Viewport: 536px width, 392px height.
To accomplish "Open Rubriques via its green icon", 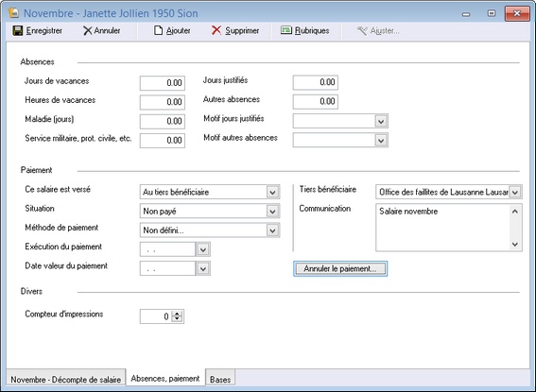I will click(x=286, y=30).
